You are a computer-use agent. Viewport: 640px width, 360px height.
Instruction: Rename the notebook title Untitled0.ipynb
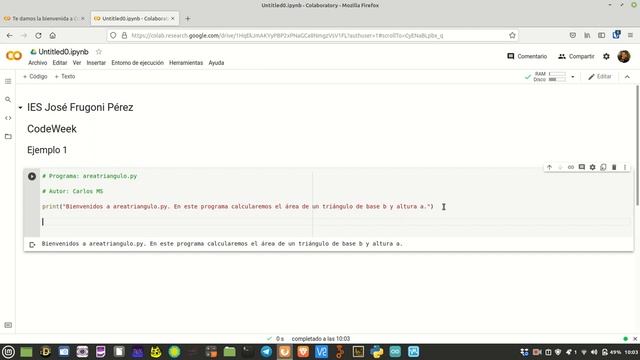[63, 52]
